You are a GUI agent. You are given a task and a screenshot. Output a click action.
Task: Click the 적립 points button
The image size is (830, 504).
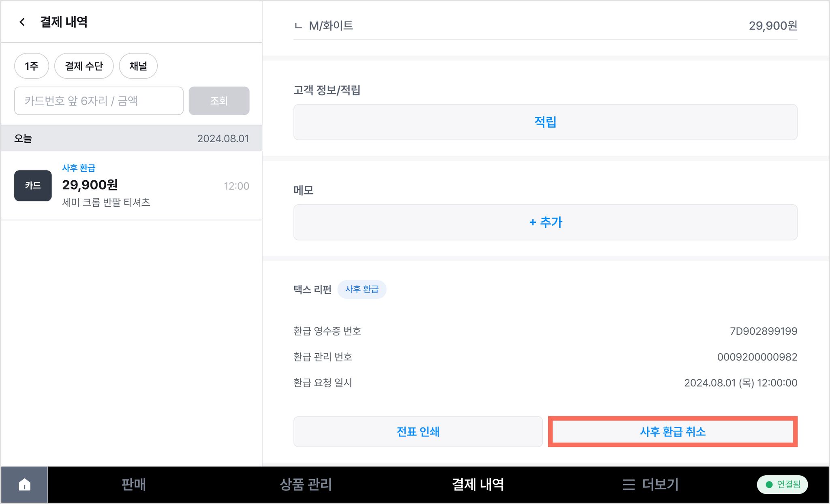coord(545,122)
